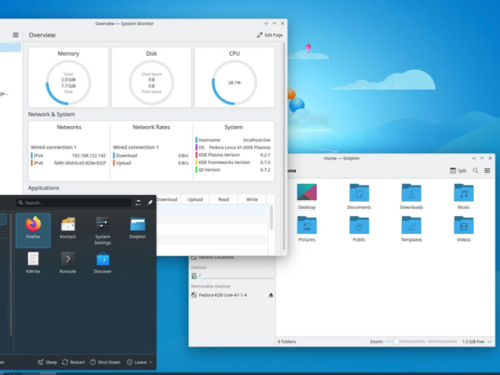Launch KWrite text editor
The width and height of the screenshot is (500, 375).
[33, 263]
